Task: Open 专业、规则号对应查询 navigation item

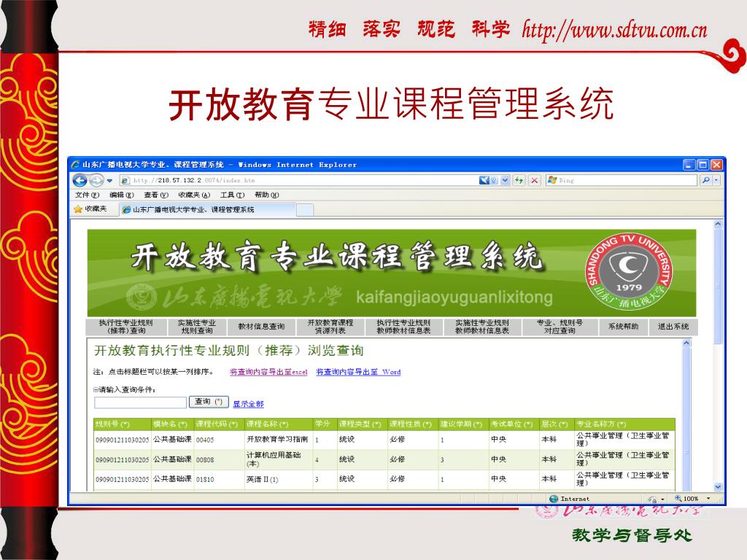Action: tap(560, 327)
